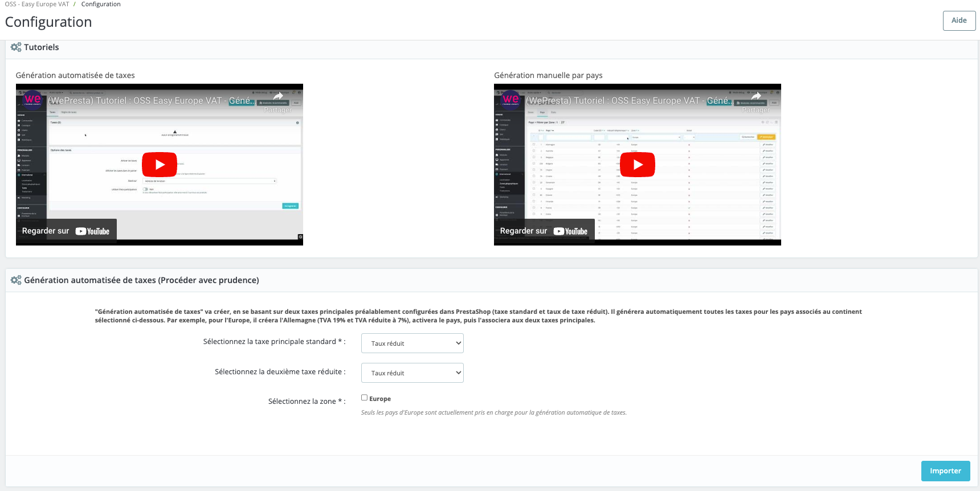Click the 'Génération automatisée de taxes' label above the left video
Image resolution: width=980 pixels, height=491 pixels.
pos(75,75)
